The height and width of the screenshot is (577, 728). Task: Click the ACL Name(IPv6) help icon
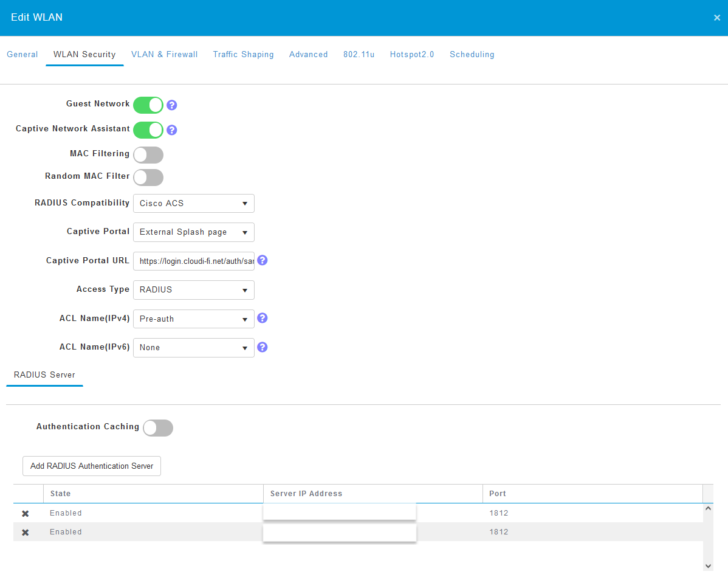262,347
